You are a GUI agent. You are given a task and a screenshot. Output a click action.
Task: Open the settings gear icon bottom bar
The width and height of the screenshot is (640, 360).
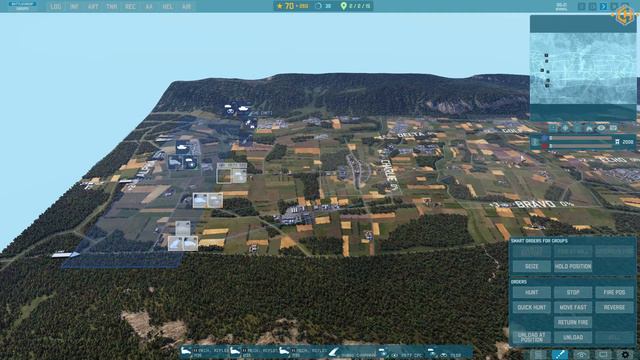coord(625,355)
